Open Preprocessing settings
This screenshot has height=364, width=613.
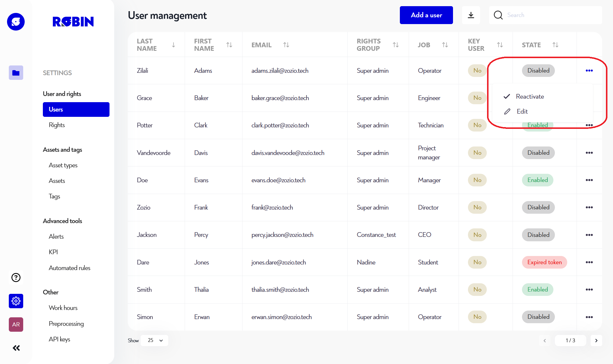tap(66, 324)
